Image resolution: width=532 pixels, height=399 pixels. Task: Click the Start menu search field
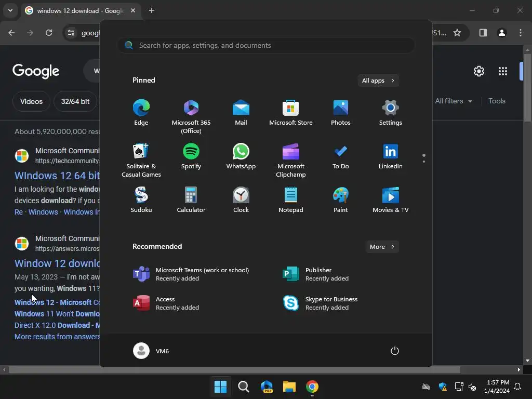(266, 45)
